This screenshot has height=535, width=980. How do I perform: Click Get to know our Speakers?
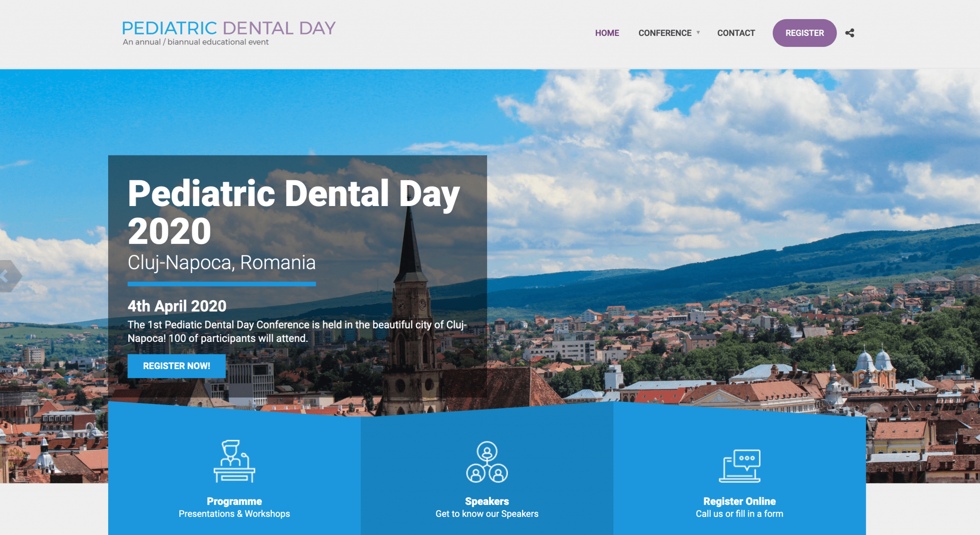tap(487, 514)
